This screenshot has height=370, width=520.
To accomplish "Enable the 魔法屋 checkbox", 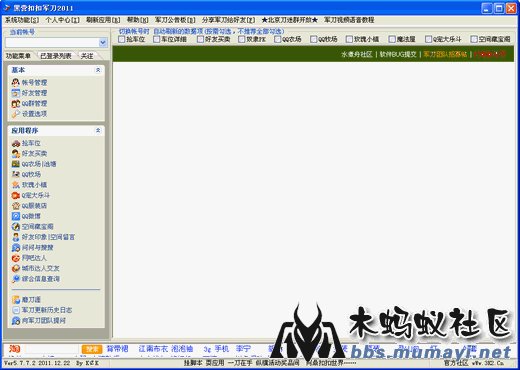I will (x=392, y=39).
